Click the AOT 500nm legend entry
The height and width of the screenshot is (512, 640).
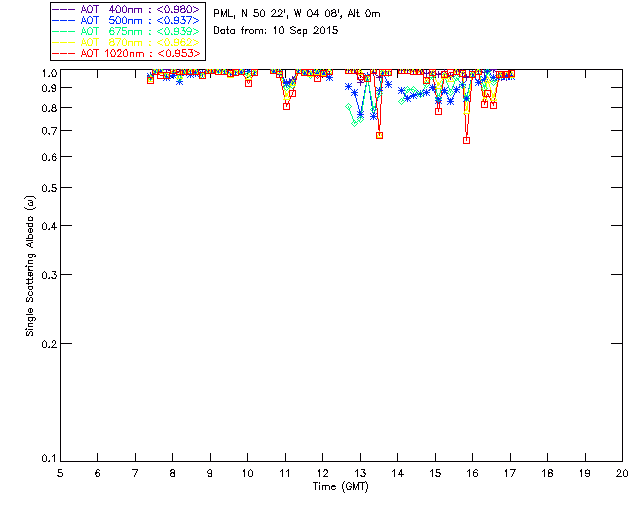(126, 20)
